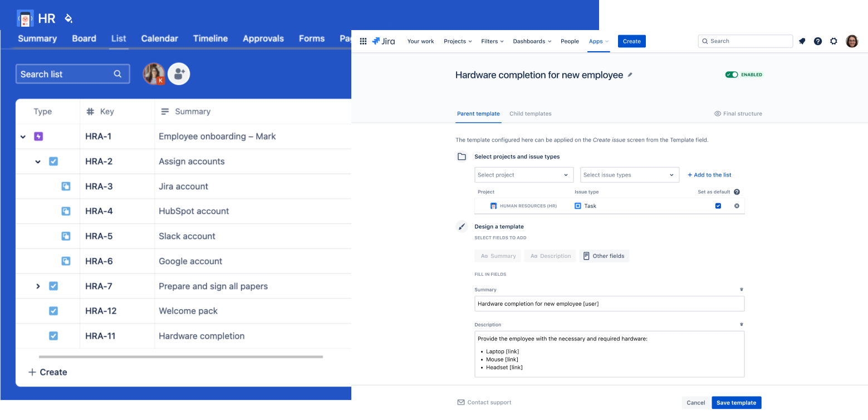Viewport: 868px width, 420px height.
Task: Switch to the Child templates tab
Action: 530,114
